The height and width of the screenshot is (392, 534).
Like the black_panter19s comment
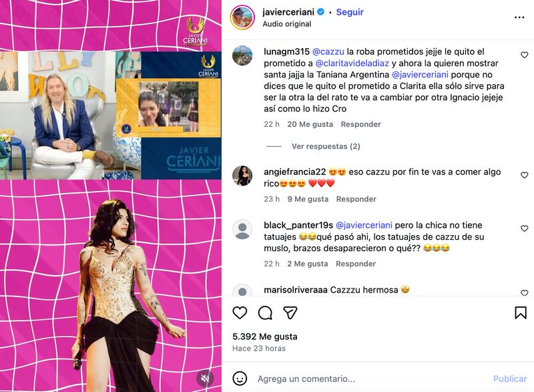click(524, 228)
